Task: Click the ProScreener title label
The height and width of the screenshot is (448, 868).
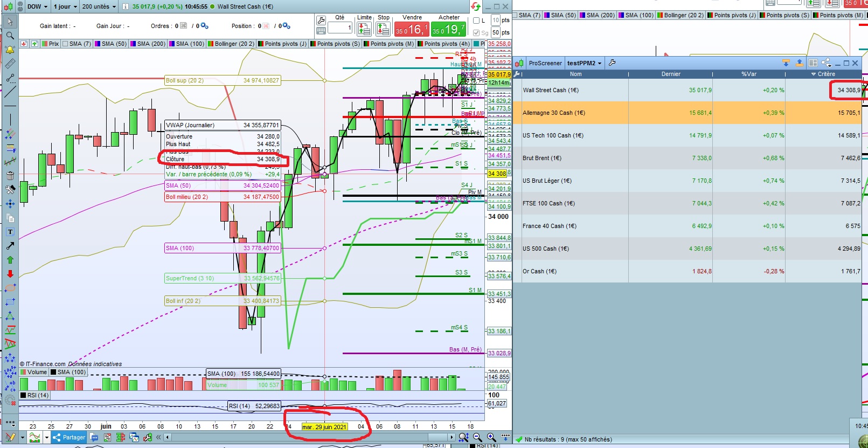Action: 545,63
